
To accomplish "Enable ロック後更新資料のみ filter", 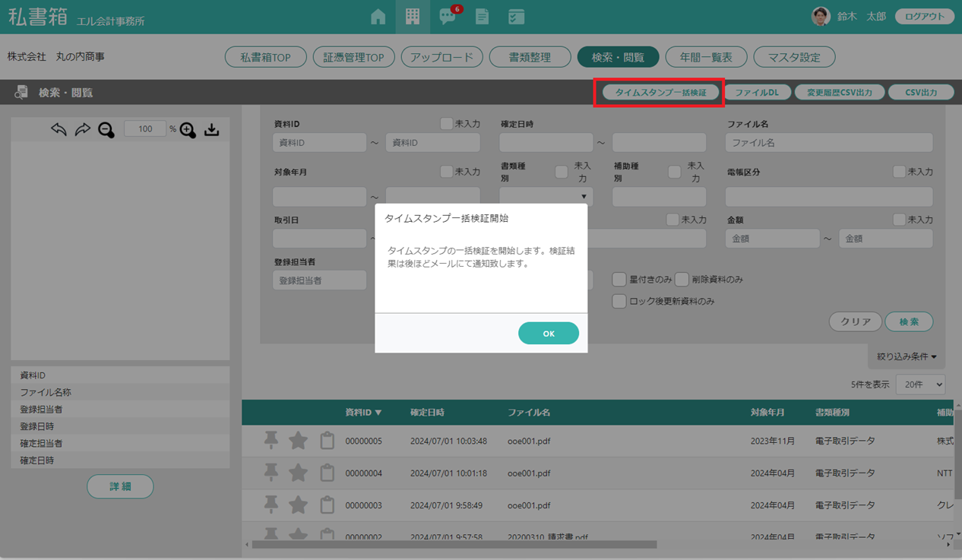I will coord(619,302).
